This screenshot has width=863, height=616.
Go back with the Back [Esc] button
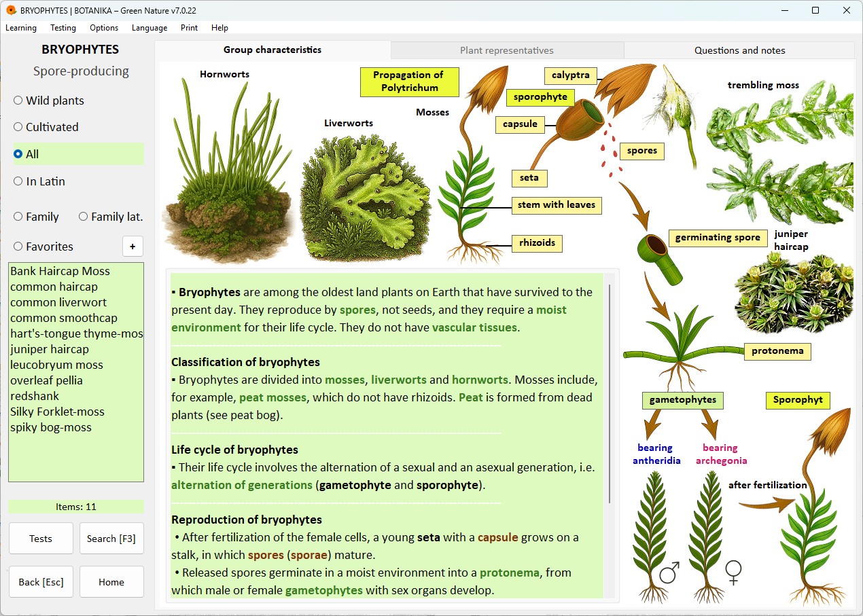(41, 582)
